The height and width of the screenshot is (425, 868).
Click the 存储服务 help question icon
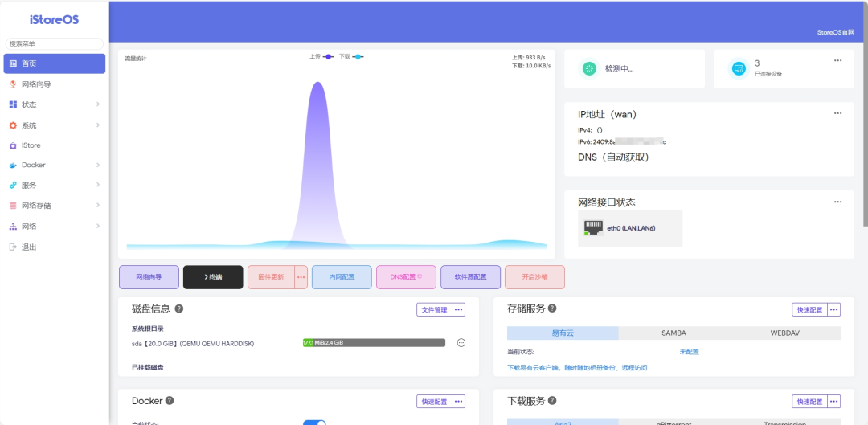tap(552, 309)
